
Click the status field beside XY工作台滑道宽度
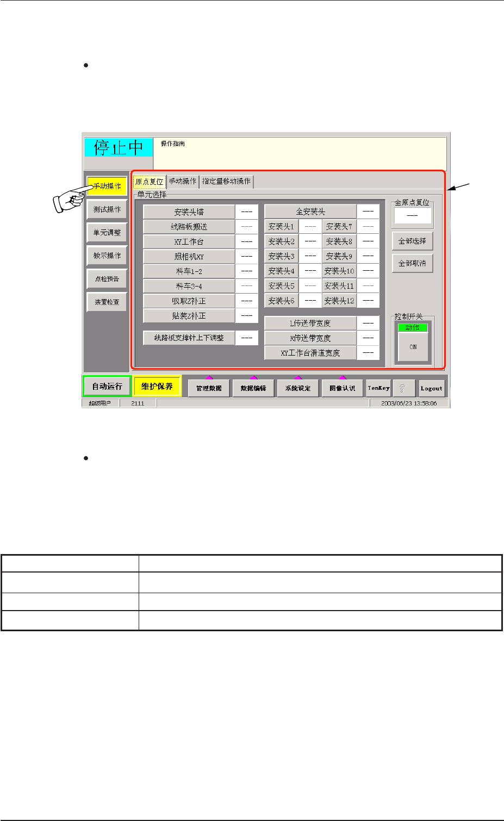[368, 353]
